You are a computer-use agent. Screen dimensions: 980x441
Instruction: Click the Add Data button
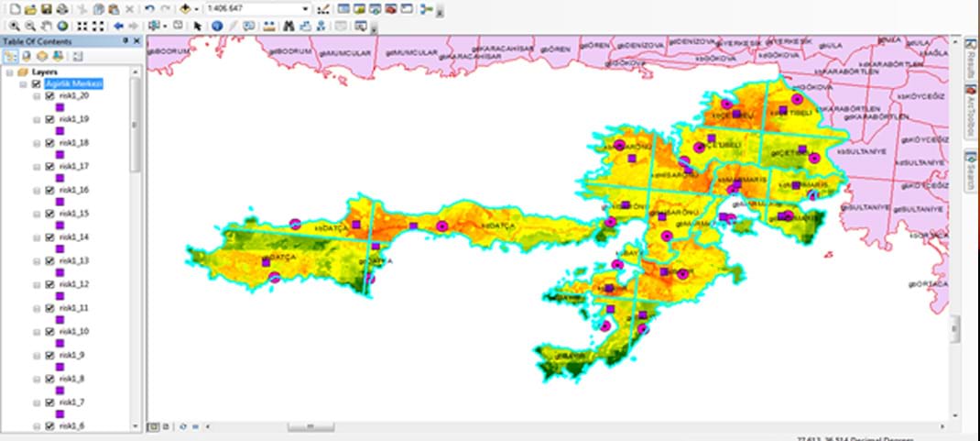point(185,9)
